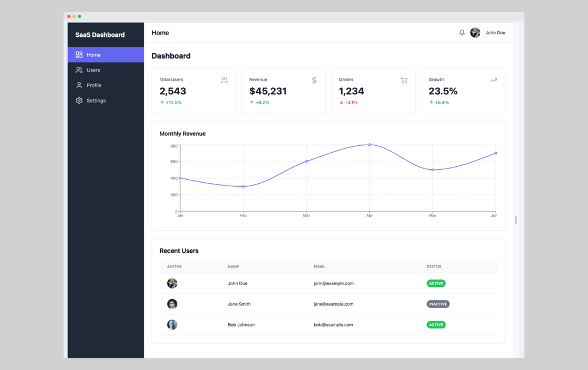Click the Apr data point on chart
The width and height of the screenshot is (588, 370).
point(369,145)
